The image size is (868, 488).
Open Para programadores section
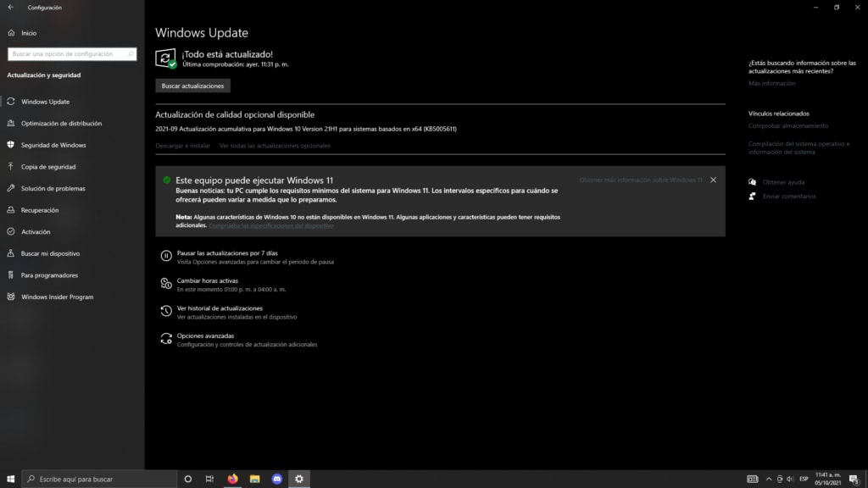tap(49, 275)
